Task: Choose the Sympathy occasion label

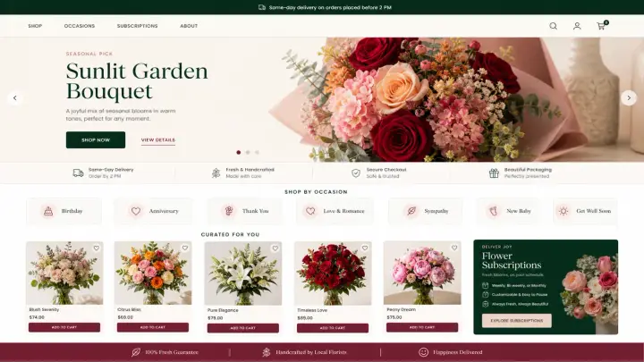Action: [x=436, y=211]
